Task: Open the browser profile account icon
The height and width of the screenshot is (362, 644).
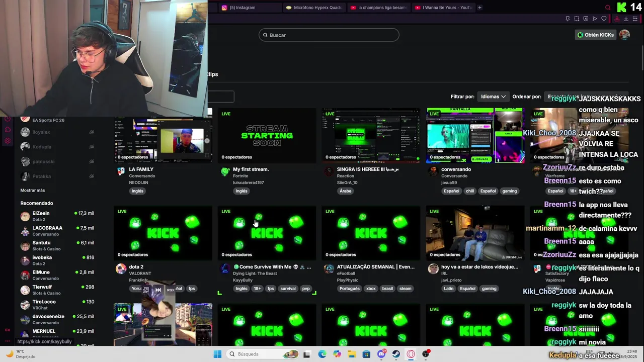Action: click(617, 19)
